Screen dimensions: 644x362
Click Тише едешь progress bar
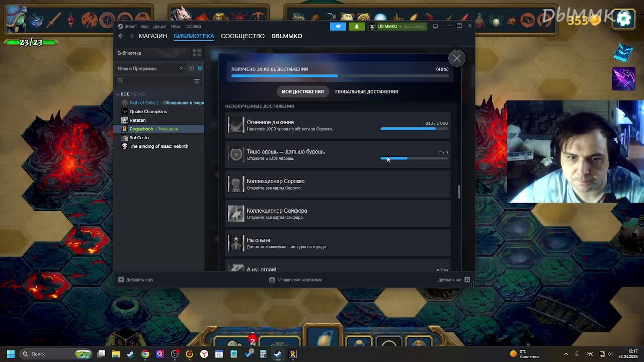pyautogui.click(x=414, y=158)
